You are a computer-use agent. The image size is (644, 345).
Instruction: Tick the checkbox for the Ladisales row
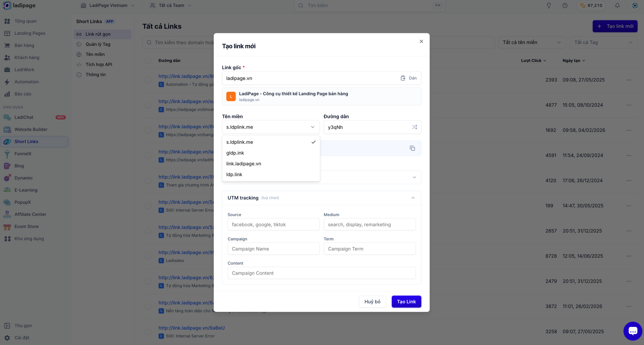(x=148, y=256)
